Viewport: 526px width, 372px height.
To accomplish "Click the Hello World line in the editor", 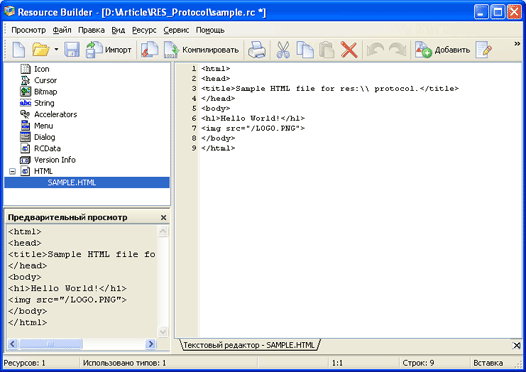I will (x=253, y=118).
